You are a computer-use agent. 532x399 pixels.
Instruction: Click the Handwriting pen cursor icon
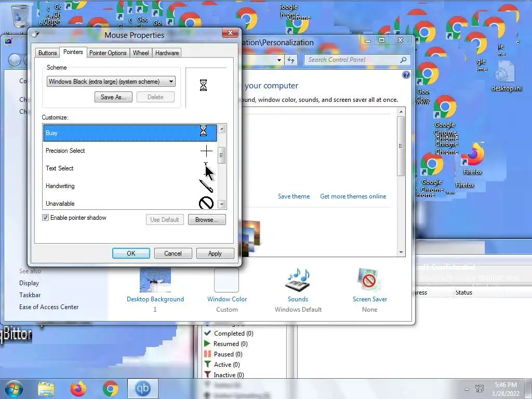(x=206, y=186)
